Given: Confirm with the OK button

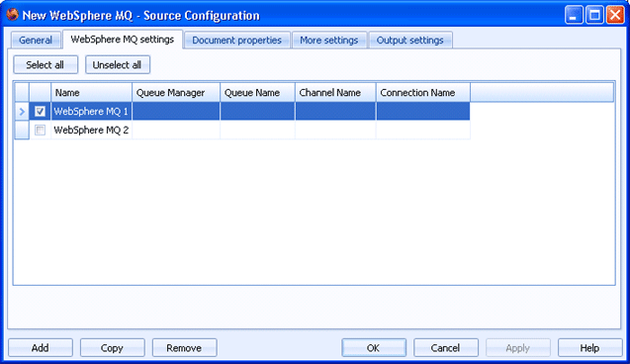Looking at the screenshot, I should click(x=374, y=347).
